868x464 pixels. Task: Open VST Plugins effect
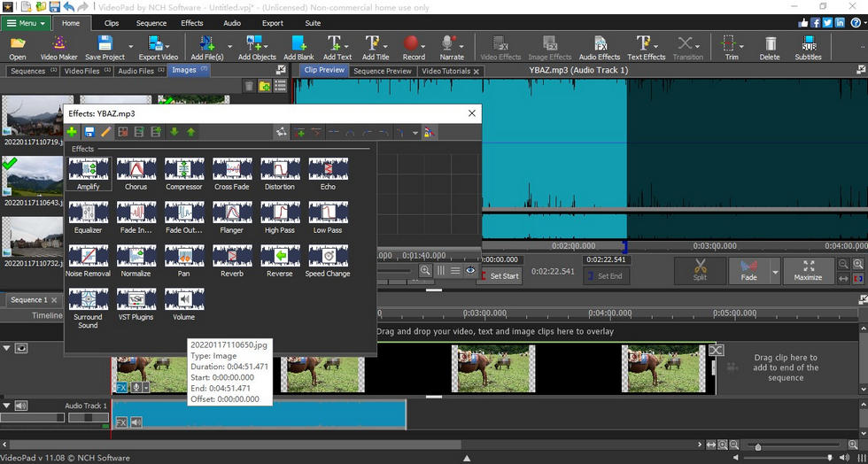pos(136,304)
